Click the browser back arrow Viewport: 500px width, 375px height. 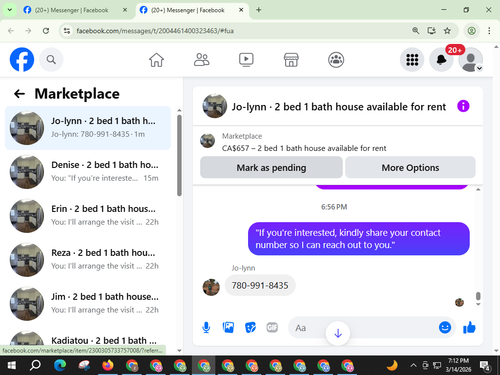click(11, 31)
